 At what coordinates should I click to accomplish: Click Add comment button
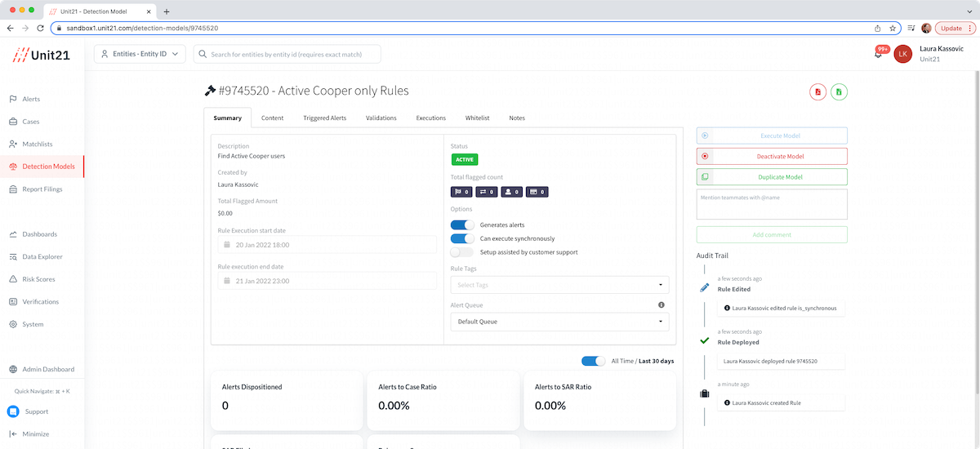tap(772, 234)
